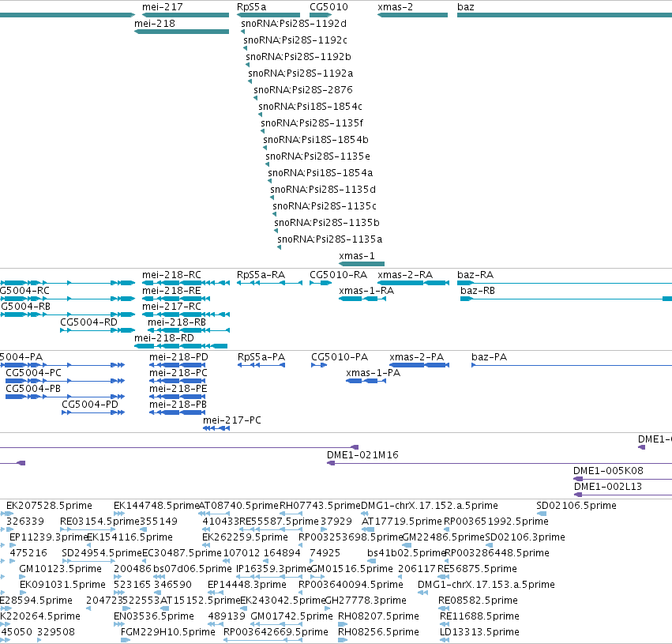Click DMG1-chrX.17.153.a.5prime label
Screen dimensions: 672x644
(486, 585)
